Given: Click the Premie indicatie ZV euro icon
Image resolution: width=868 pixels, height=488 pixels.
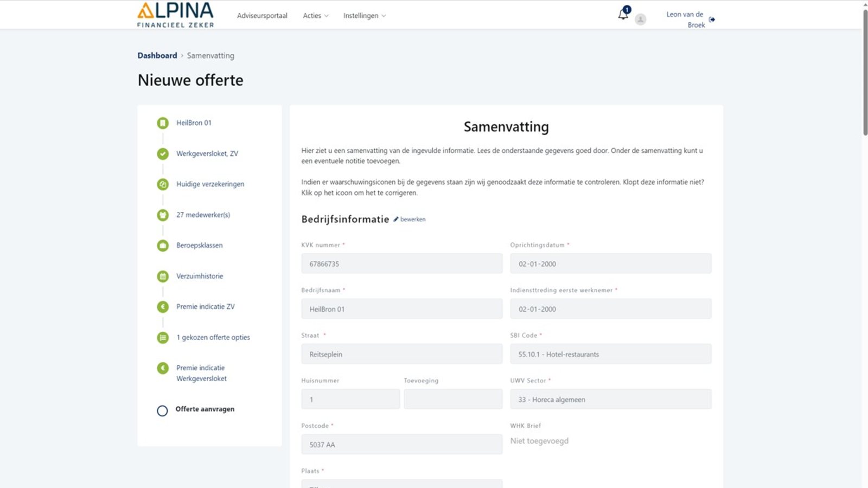Looking at the screenshot, I should click(163, 307).
